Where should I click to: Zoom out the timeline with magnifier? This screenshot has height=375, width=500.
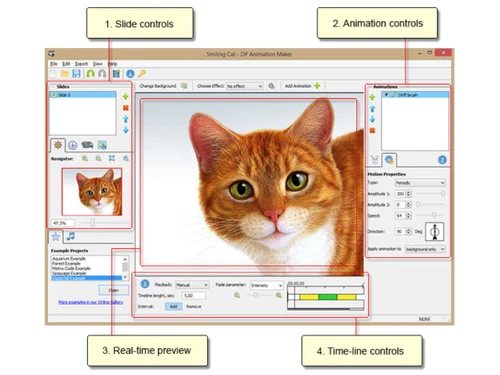(237, 295)
